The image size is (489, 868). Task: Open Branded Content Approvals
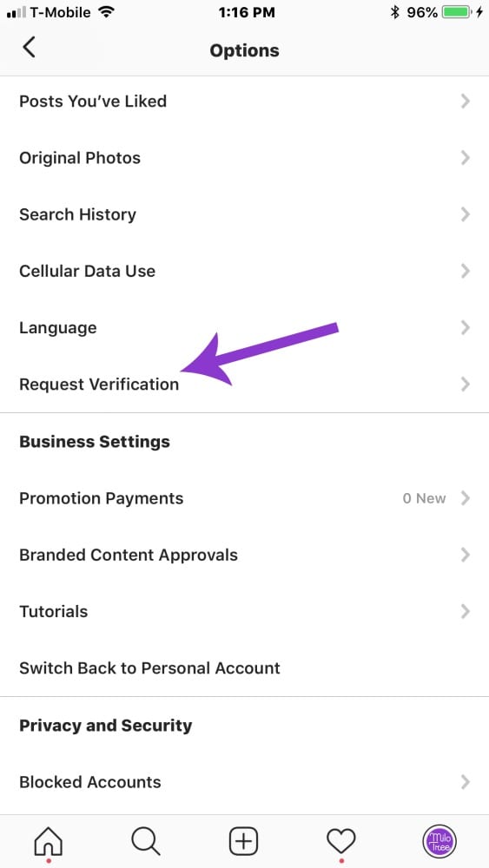244,555
